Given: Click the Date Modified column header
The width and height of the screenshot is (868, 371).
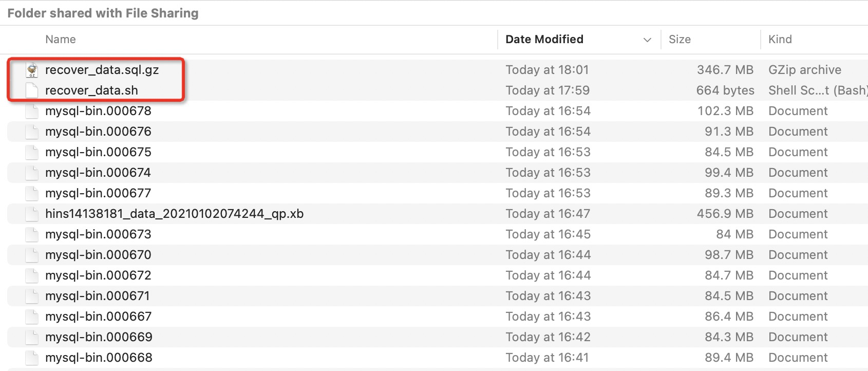Looking at the screenshot, I should click(544, 40).
